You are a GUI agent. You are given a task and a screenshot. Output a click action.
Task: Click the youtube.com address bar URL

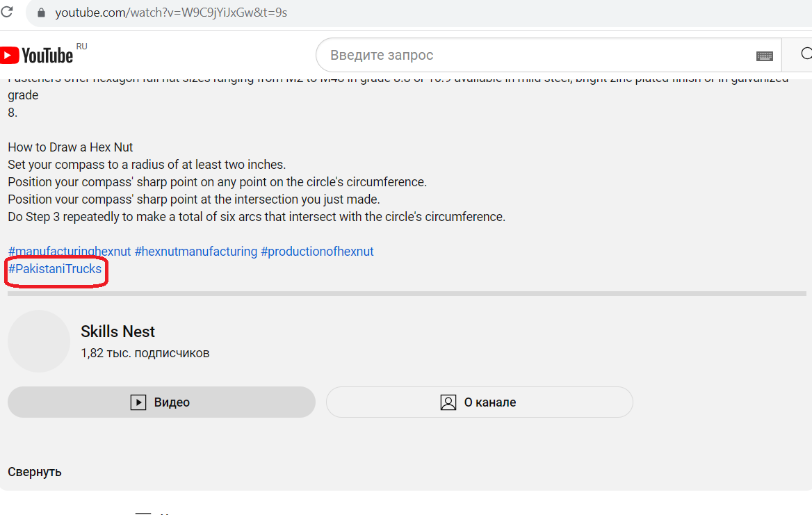pyautogui.click(x=171, y=13)
